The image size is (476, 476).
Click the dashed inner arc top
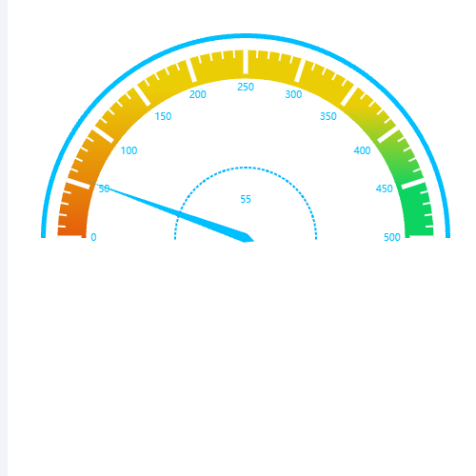tap(246, 168)
